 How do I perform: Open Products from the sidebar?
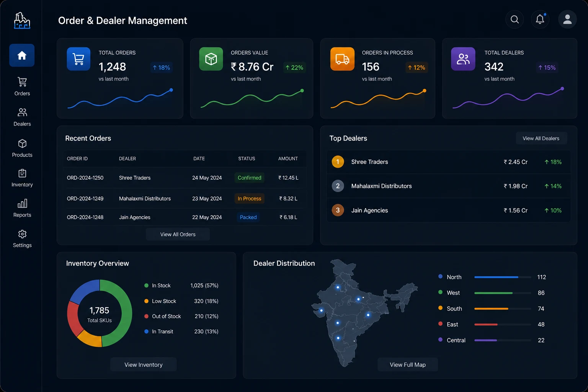point(22,148)
